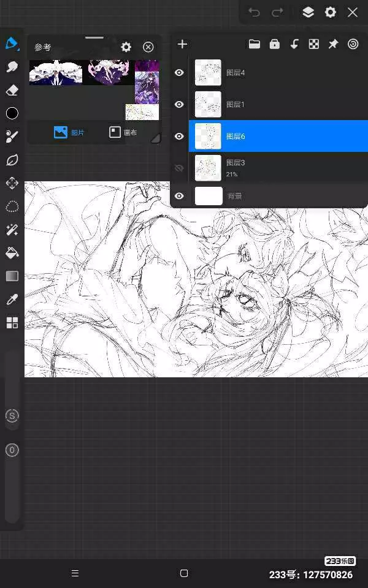Image resolution: width=368 pixels, height=588 pixels.
Task: Pin the layers panel
Action: (x=333, y=44)
